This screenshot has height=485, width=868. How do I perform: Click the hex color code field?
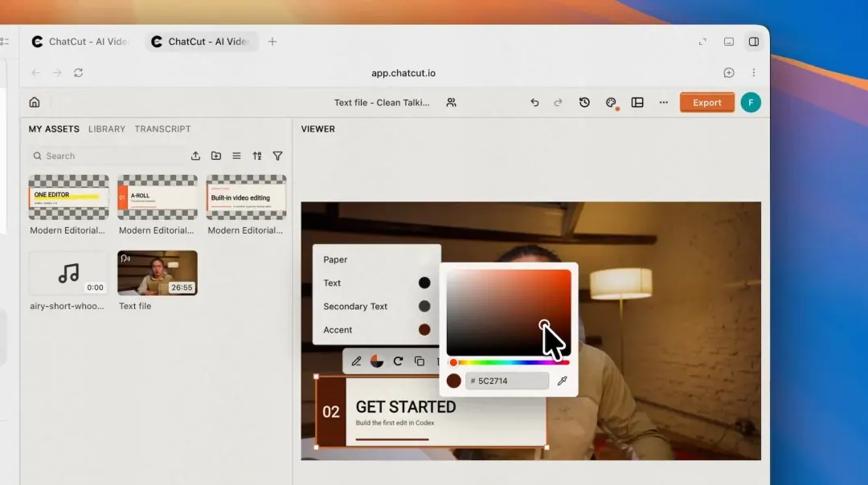(507, 381)
